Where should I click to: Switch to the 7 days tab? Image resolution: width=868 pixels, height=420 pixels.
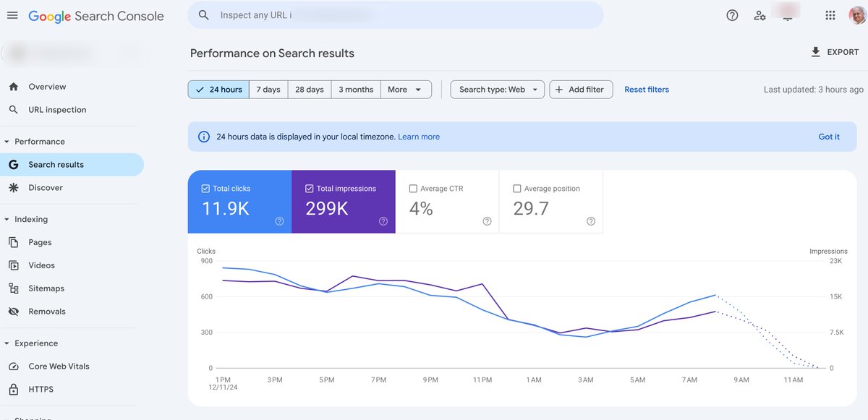268,89
